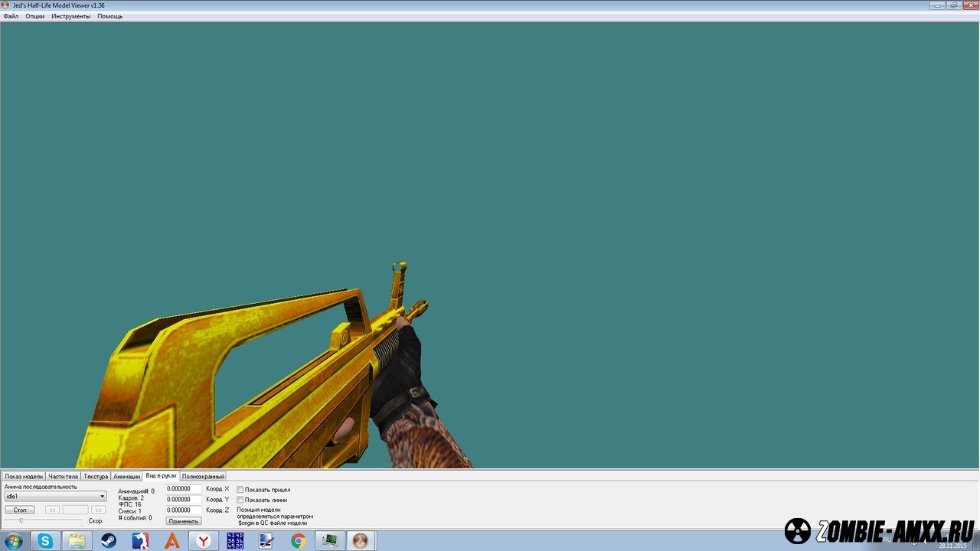The width and height of the screenshot is (980, 551).
Task: Open the orange A application taskbar icon
Action: [172, 541]
